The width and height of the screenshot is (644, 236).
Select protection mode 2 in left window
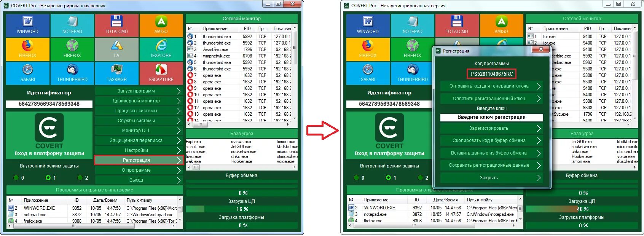pos(80,178)
